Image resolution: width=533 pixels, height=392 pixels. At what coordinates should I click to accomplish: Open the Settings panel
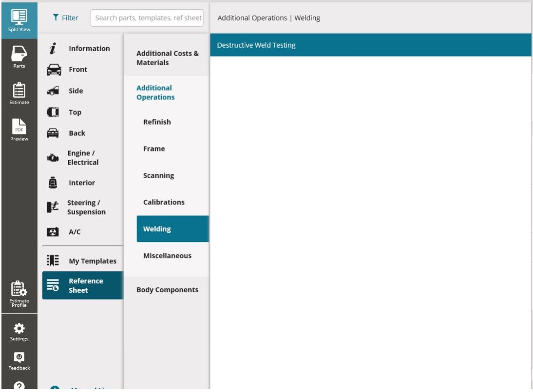19,329
